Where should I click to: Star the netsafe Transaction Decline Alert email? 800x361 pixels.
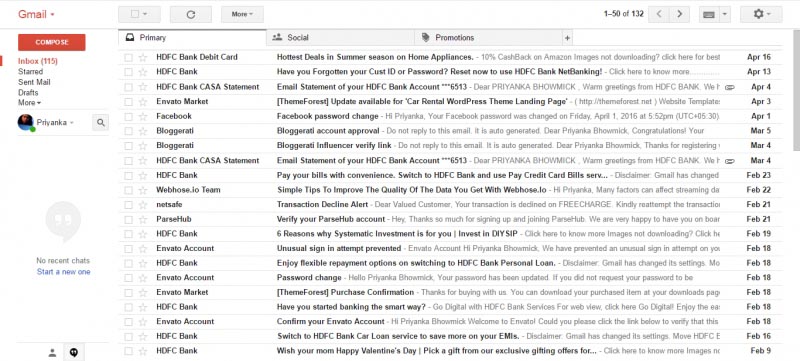tap(143, 204)
